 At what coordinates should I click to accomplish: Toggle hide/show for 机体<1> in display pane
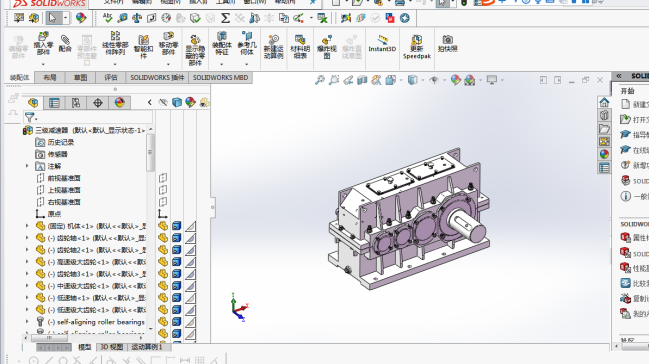(163, 226)
